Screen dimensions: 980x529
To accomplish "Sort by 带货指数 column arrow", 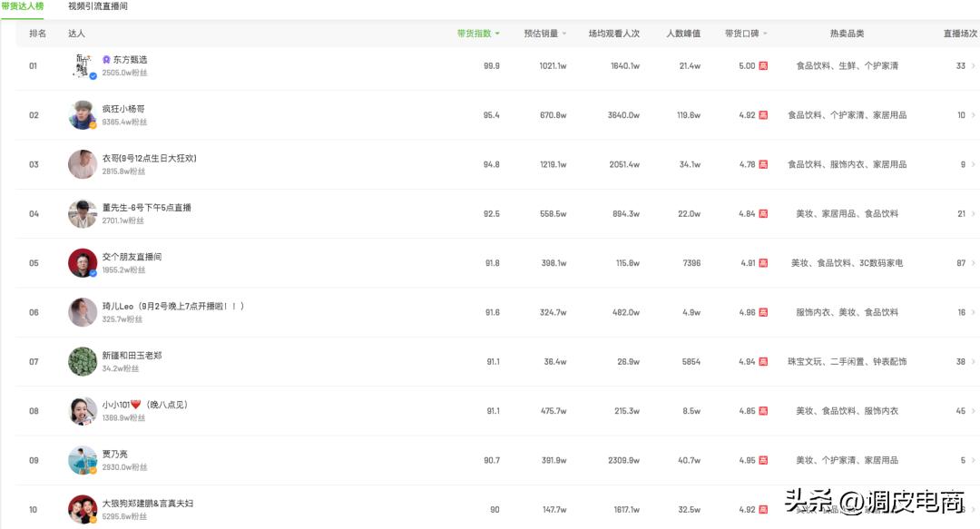I will point(497,34).
